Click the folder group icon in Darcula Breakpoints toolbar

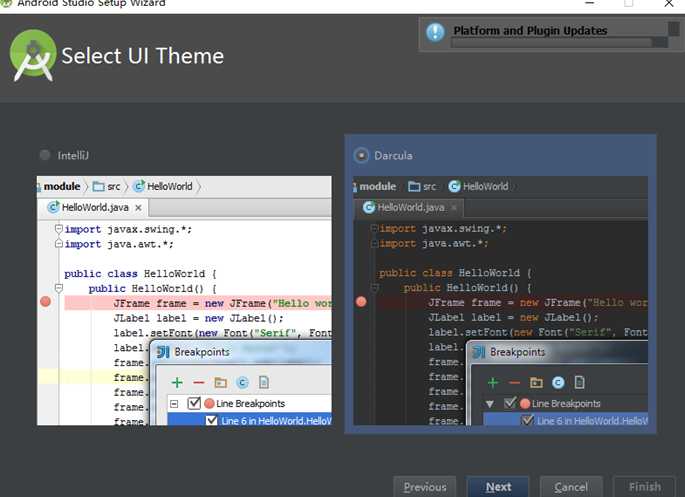click(x=536, y=383)
